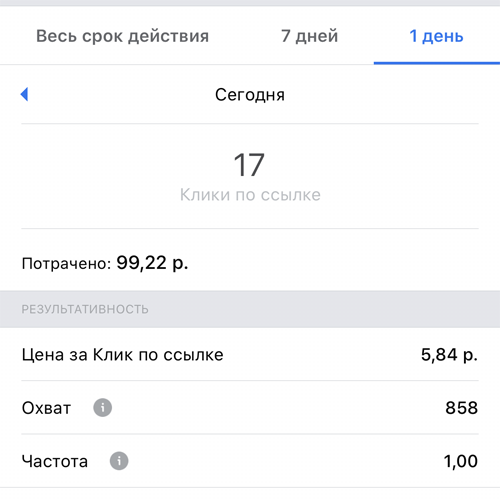Select the Охват row label
Screen dimensions: 500x500
coord(46,408)
